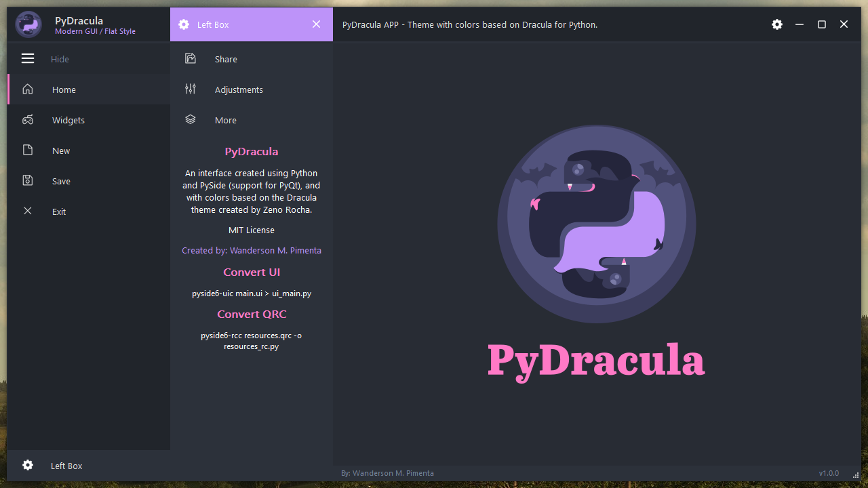
Task: Toggle the right settings panel via the titlebar gear
Action: [777, 24]
